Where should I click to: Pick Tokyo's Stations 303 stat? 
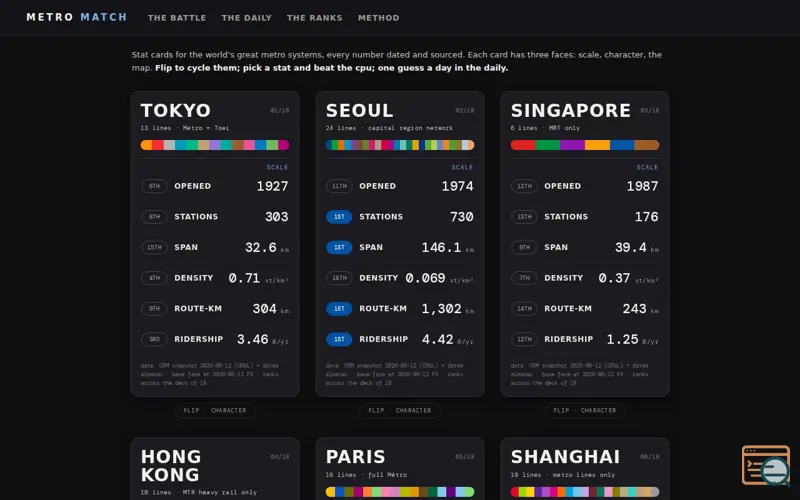pyautogui.click(x=215, y=217)
